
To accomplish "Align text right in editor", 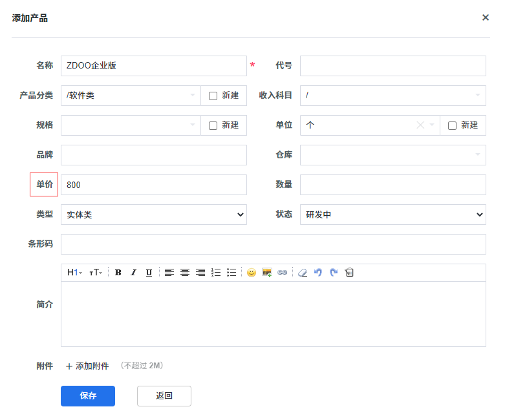I will 200,273.
